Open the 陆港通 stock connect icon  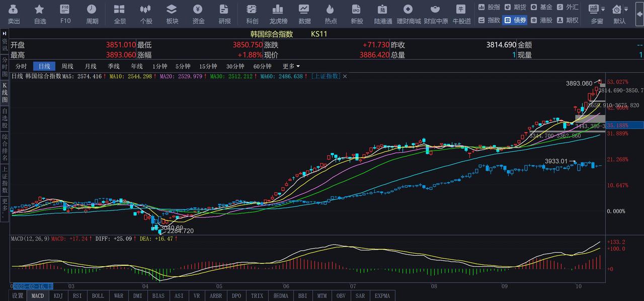(x=383, y=10)
